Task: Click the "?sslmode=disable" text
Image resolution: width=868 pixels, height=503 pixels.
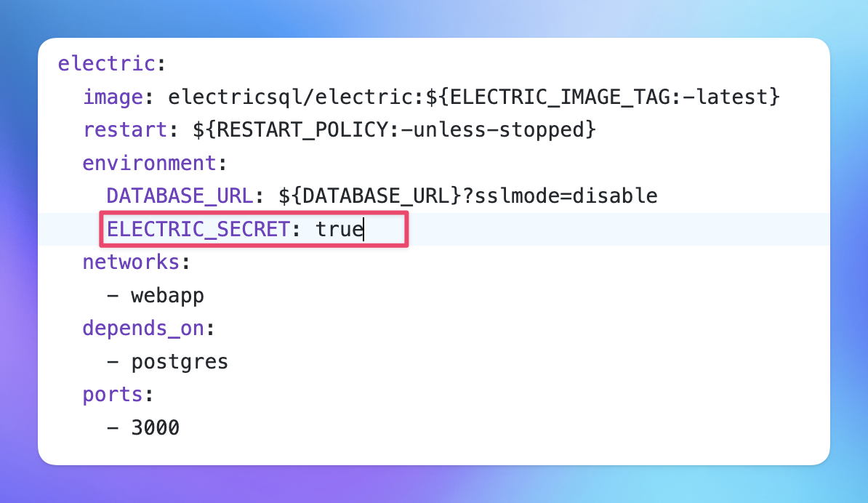Action: [560, 196]
